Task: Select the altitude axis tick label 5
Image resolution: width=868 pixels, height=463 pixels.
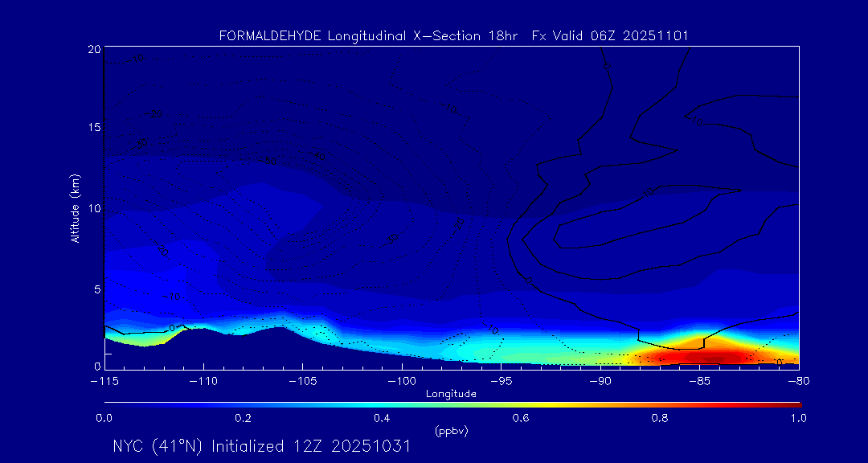Action: [x=97, y=289]
